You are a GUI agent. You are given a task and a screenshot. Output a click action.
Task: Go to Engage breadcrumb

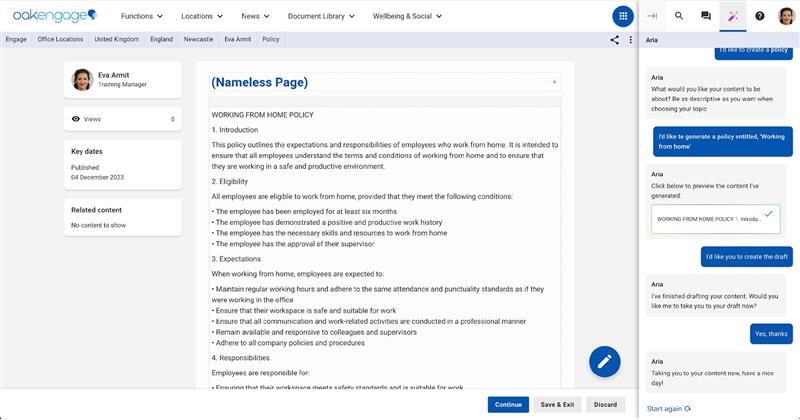pos(16,39)
